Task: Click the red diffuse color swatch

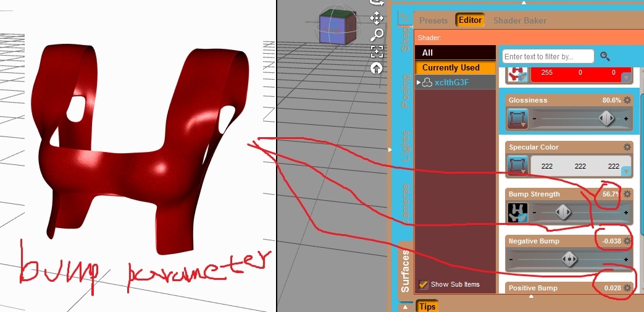Action: coord(581,74)
